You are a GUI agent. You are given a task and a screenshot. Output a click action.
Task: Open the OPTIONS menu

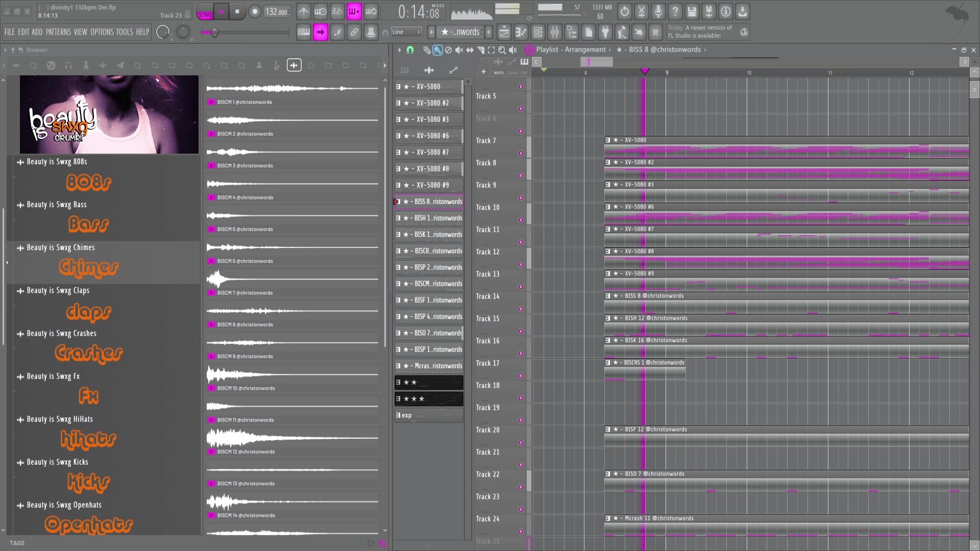tap(102, 32)
